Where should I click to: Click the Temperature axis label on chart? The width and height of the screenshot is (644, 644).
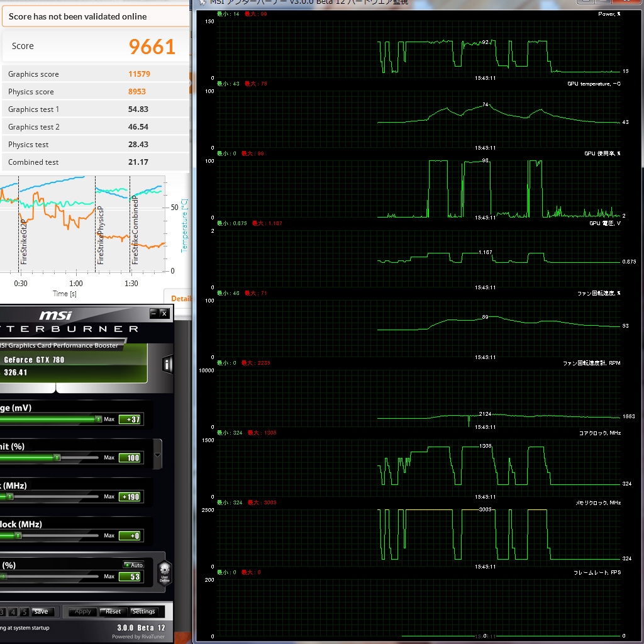pos(184,226)
